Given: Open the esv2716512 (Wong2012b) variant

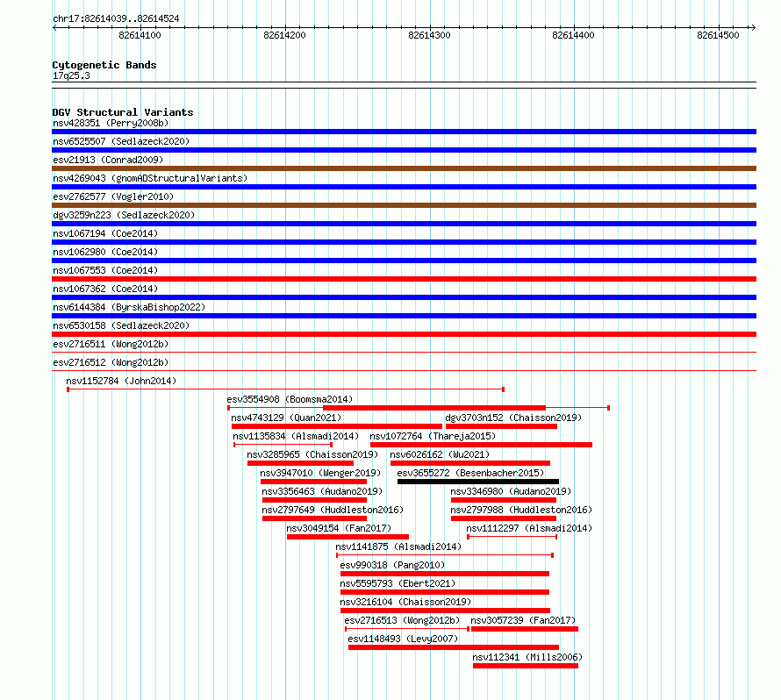Looking at the screenshot, I should point(111,362).
